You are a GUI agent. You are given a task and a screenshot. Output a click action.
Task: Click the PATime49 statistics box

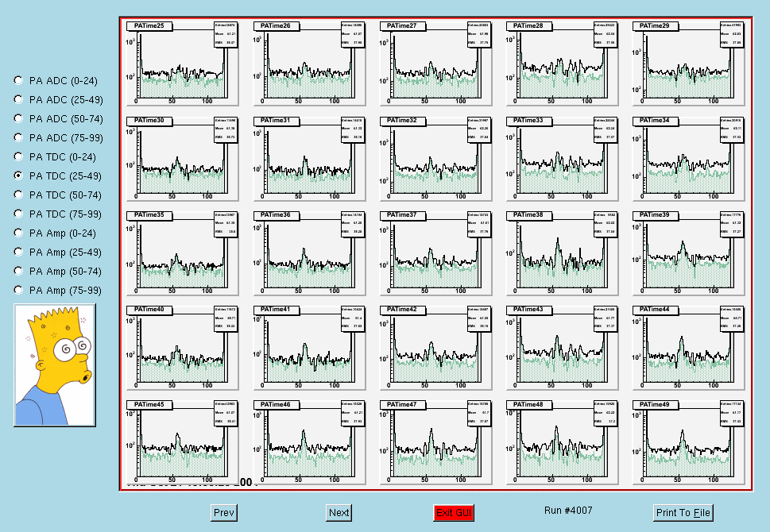(x=732, y=413)
